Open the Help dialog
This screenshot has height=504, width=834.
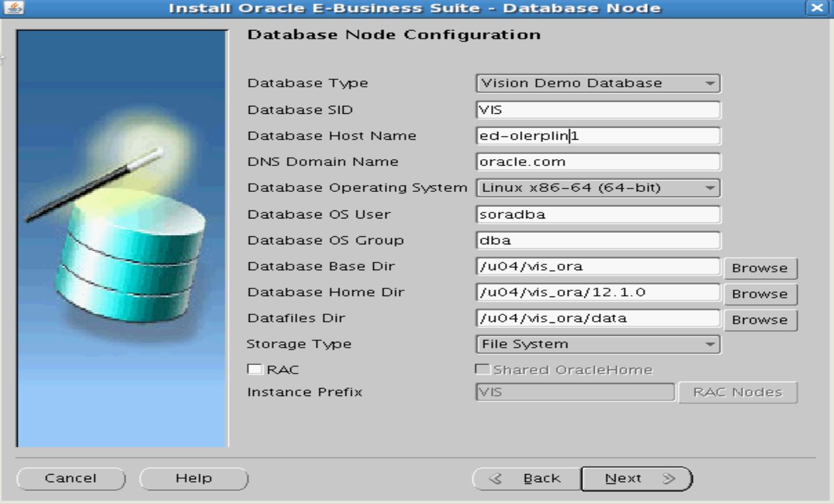[193, 478]
